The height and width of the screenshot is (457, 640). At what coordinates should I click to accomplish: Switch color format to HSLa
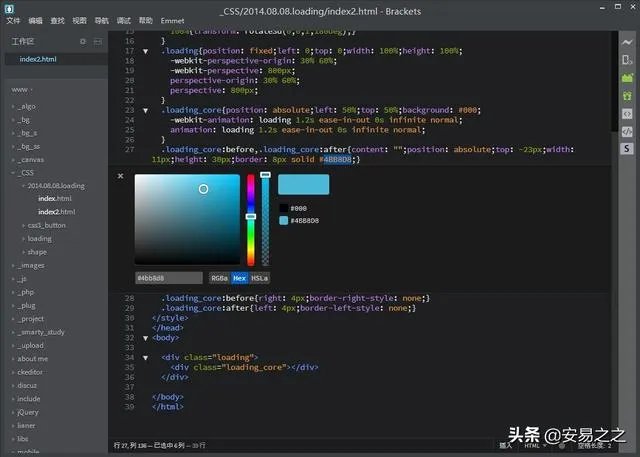coord(259,277)
